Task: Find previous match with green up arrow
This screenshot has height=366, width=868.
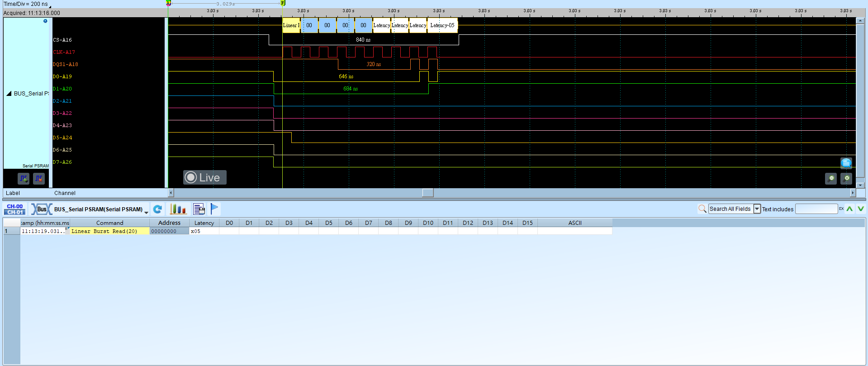Action: pyautogui.click(x=850, y=209)
